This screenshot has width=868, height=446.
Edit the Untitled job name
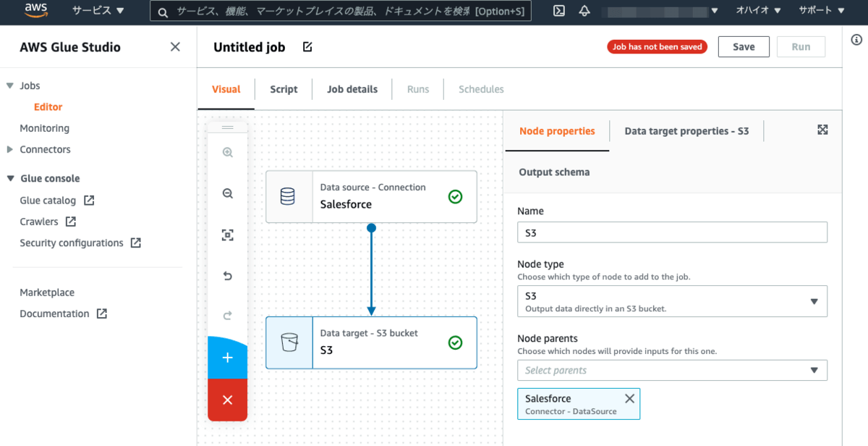[307, 47]
